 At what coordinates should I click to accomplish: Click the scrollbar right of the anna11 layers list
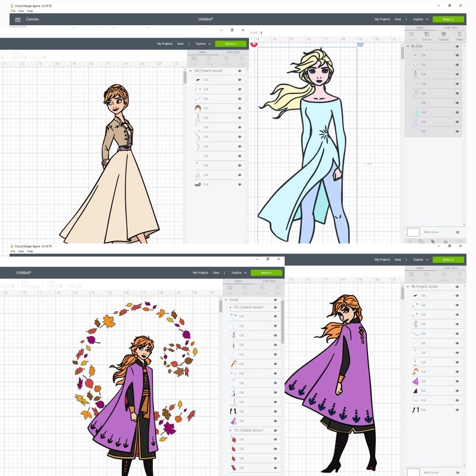pos(282,323)
